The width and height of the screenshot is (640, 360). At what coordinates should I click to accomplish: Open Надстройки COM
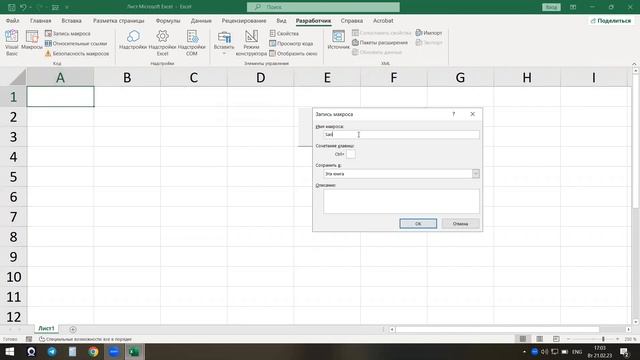coord(192,42)
